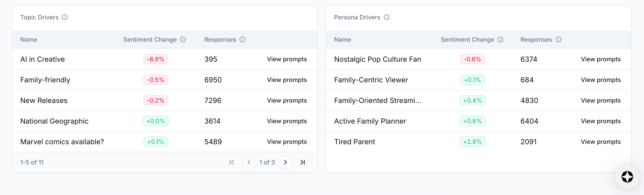Click the -8.9% sentiment badge
The image size is (644, 195).
pyautogui.click(x=156, y=59)
